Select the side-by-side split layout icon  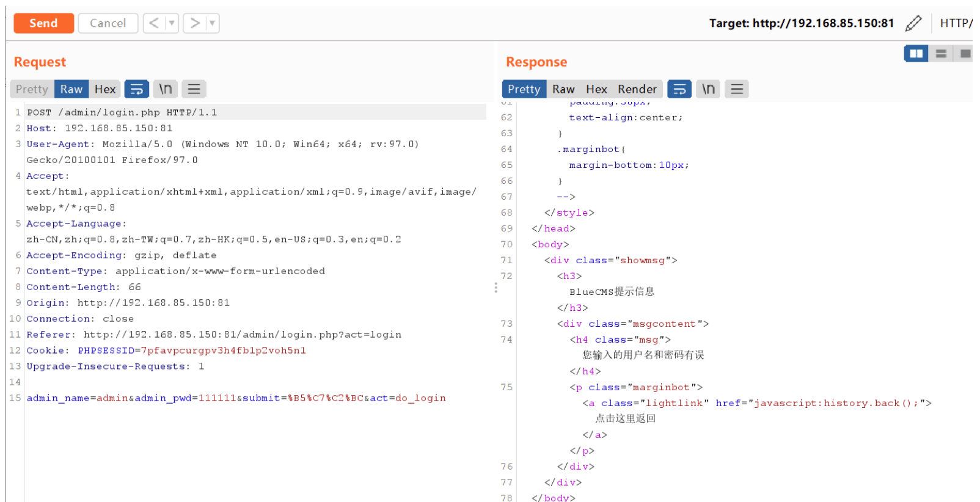click(x=916, y=54)
